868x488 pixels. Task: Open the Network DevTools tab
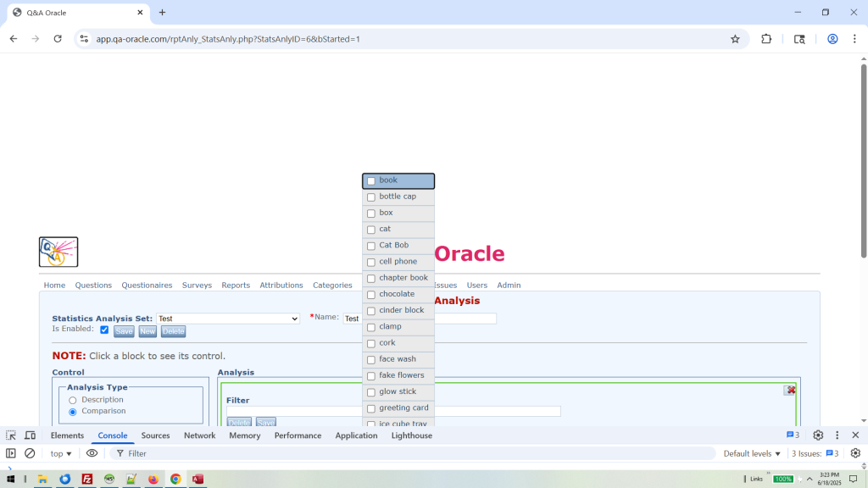point(199,435)
